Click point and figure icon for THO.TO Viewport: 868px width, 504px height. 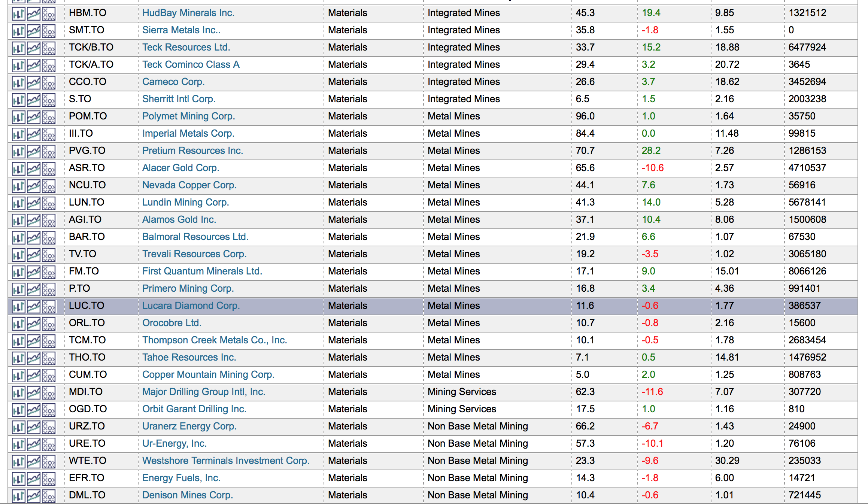coord(49,358)
